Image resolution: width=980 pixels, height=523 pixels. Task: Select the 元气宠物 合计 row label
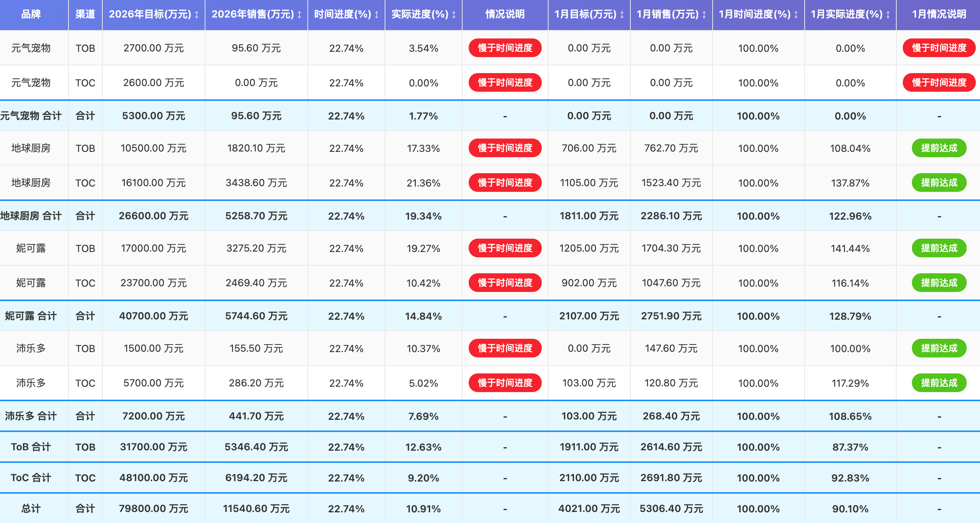(31, 116)
